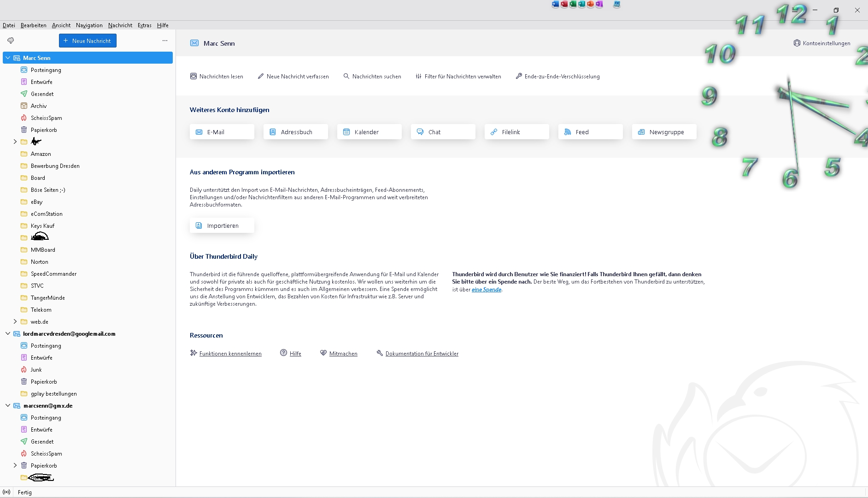Screen dimensions: 868x498
Task: Click the drafts icon of Marc Senn's Entwürfe
Action: tap(24, 82)
